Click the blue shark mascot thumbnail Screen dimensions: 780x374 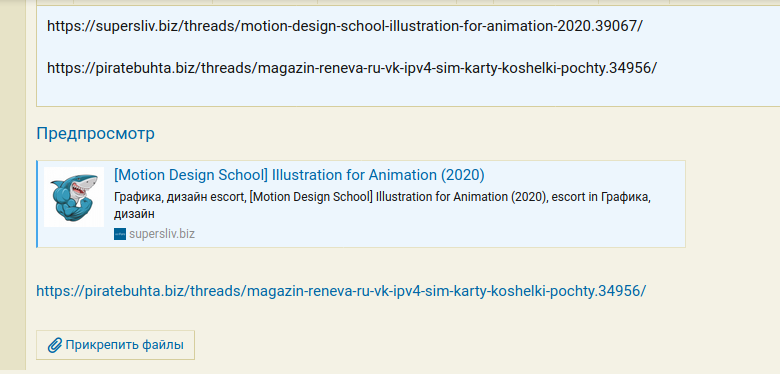[x=74, y=197]
